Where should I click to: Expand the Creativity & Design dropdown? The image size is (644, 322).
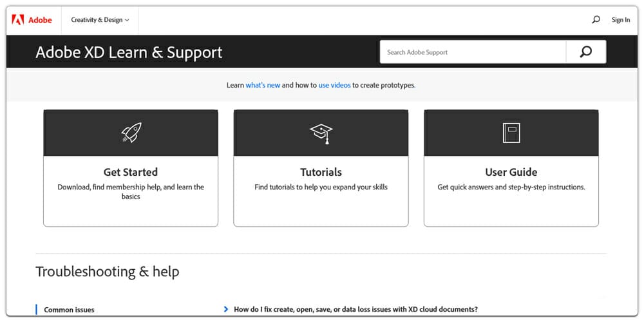point(100,20)
